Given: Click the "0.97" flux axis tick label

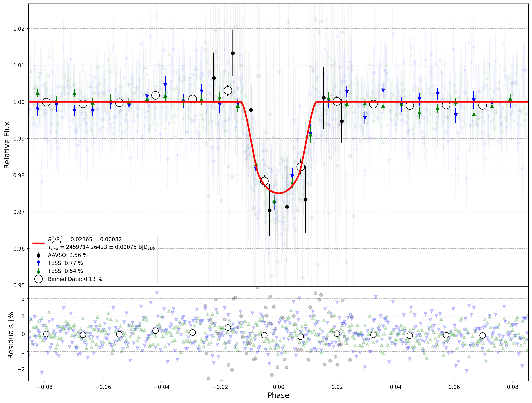Looking at the screenshot, I should tap(19, 212).
